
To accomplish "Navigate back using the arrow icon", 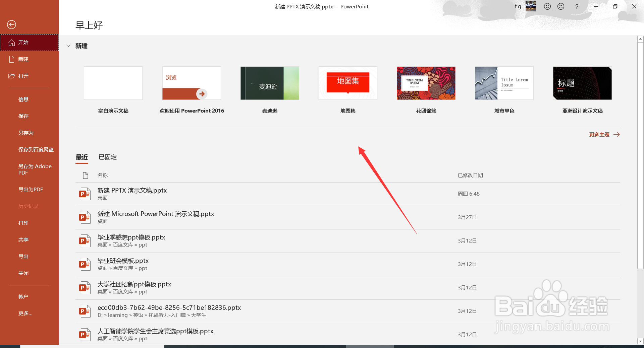I will pos(11,24).
